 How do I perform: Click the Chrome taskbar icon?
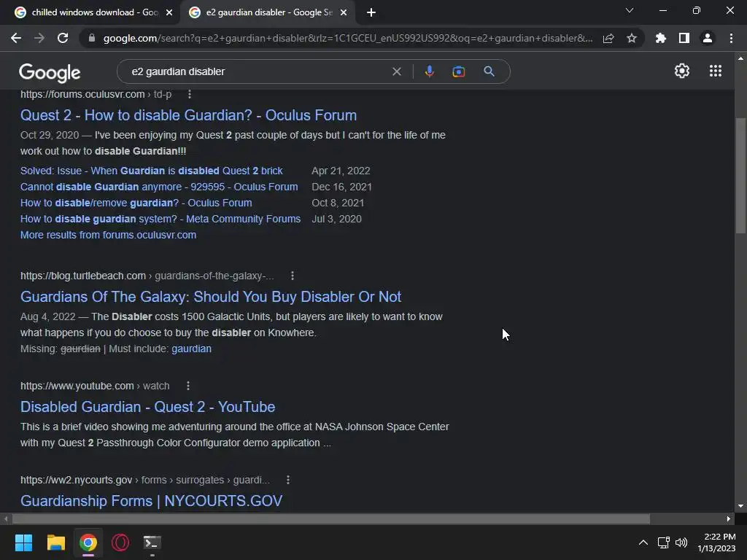click(x=88, y=542)
